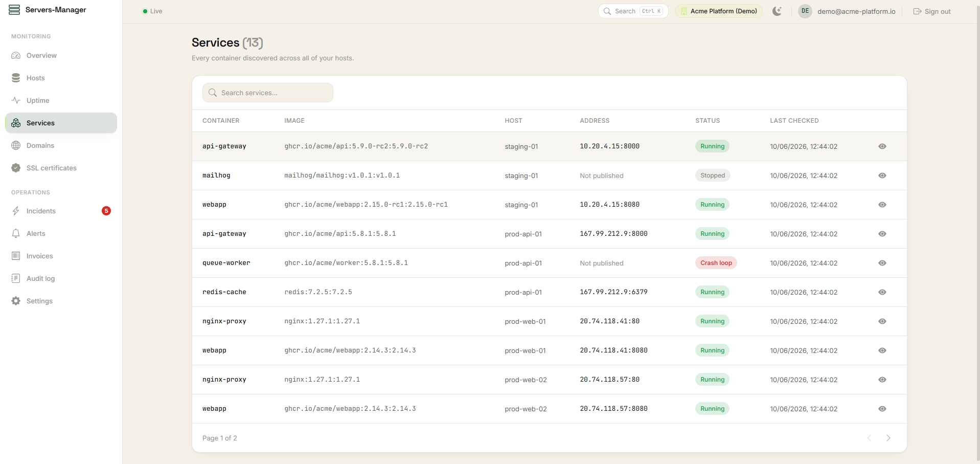Click the previous page chevron
Image resolution: width=980 pixels, height=464 pixels.
click(869, 438)
